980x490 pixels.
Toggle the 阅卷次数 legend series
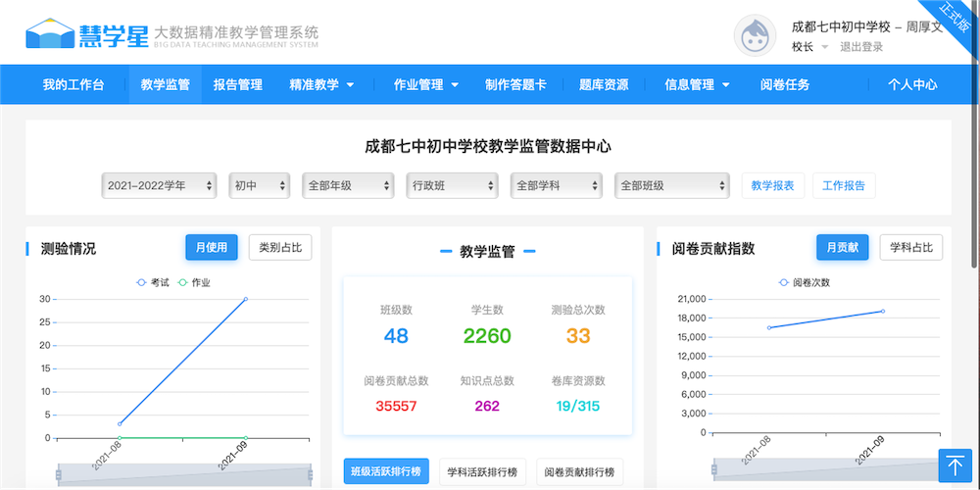pos(804,282)
